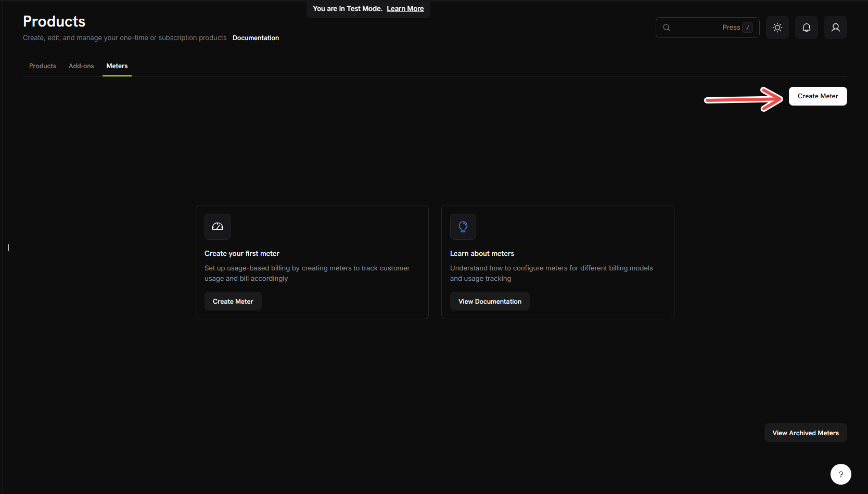Click Create Meter in first meter card

click(x=233, y=302)
